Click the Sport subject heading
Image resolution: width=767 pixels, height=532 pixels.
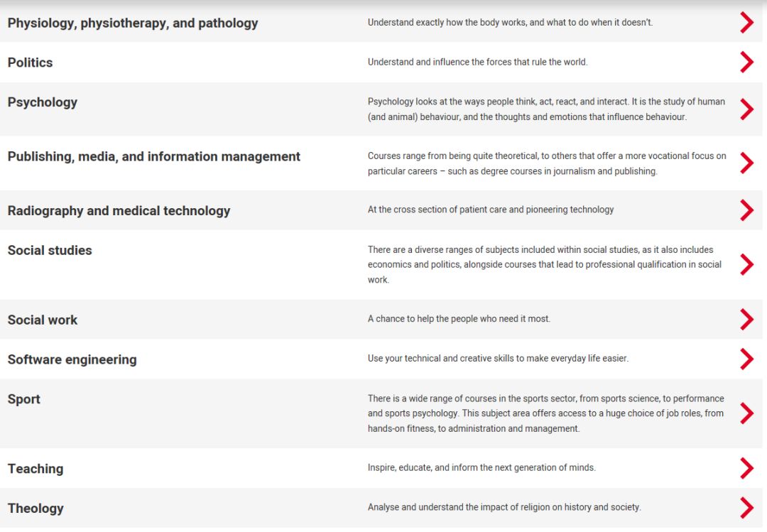click(x=24, y=399)
